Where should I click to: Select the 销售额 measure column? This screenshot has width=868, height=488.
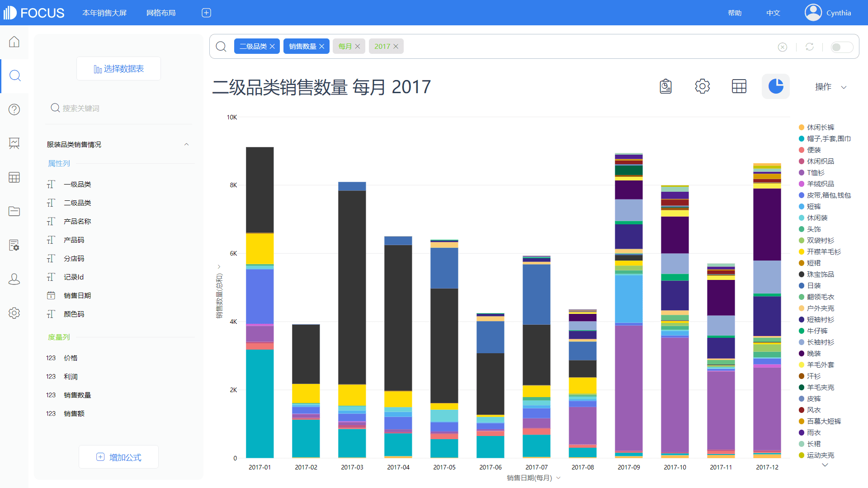coord(74,414)
